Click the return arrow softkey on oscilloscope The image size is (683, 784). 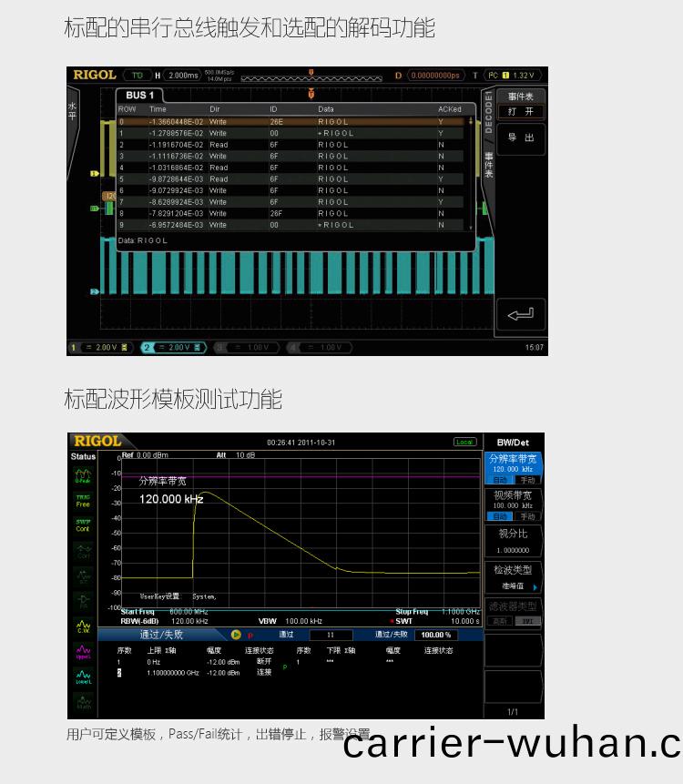(x=520, y=315)
